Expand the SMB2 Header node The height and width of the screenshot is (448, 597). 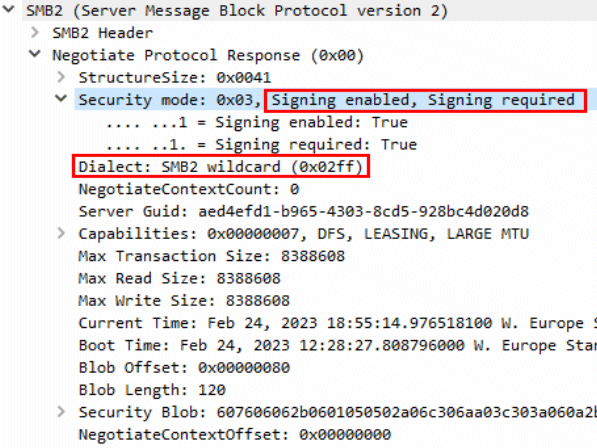35,32
